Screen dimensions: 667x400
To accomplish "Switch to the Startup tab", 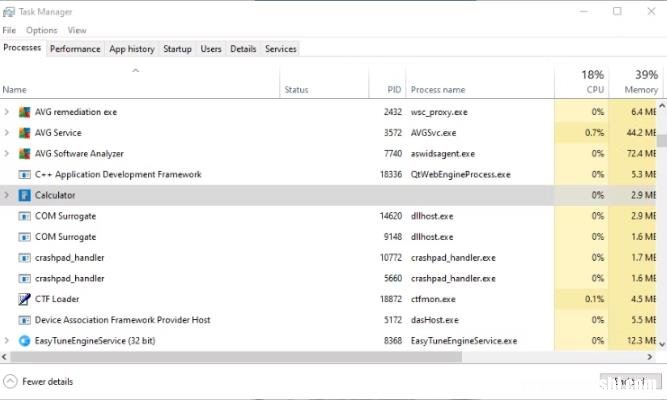I will [177, 49].
